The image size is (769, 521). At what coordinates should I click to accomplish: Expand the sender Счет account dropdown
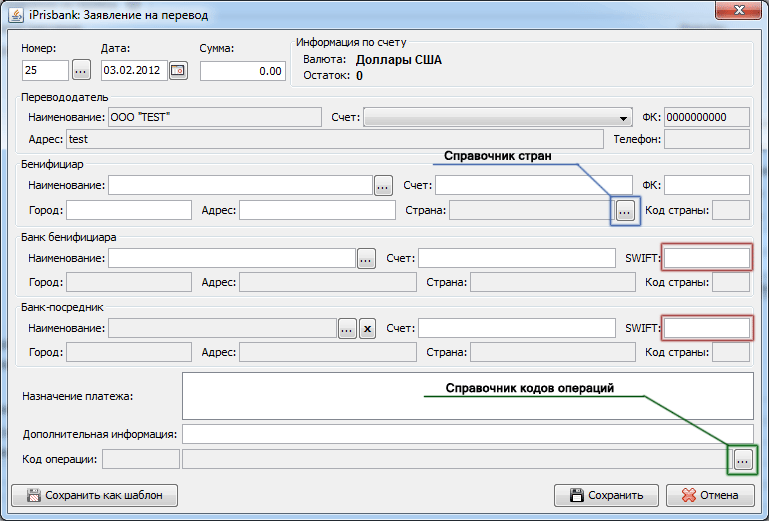(625, 118)
